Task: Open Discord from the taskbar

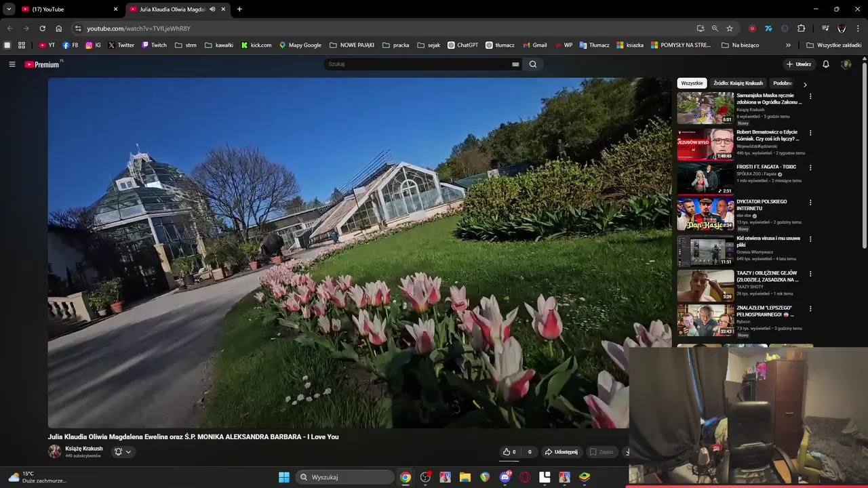Action: tap(505, 477)
